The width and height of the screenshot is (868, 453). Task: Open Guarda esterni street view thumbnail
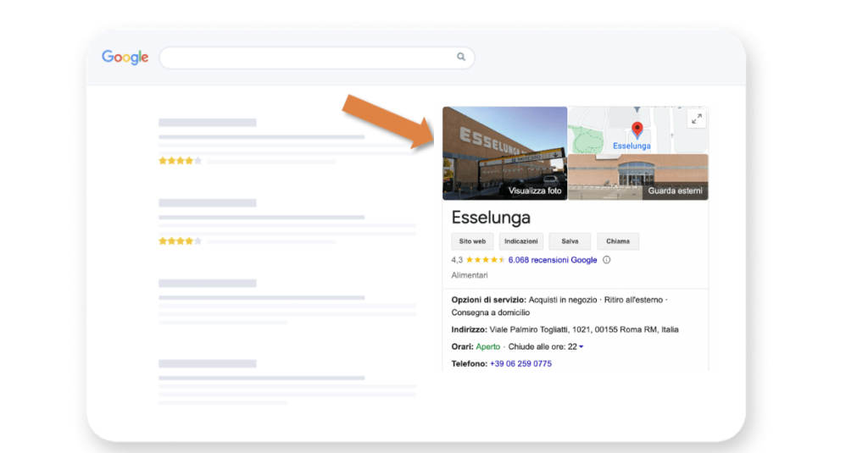[x=638, y=177]
